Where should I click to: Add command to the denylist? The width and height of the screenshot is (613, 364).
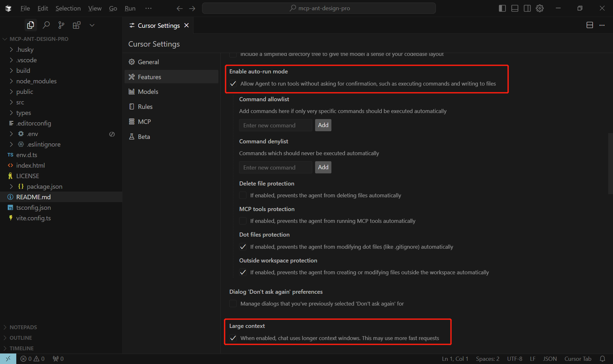pos(323,167)
